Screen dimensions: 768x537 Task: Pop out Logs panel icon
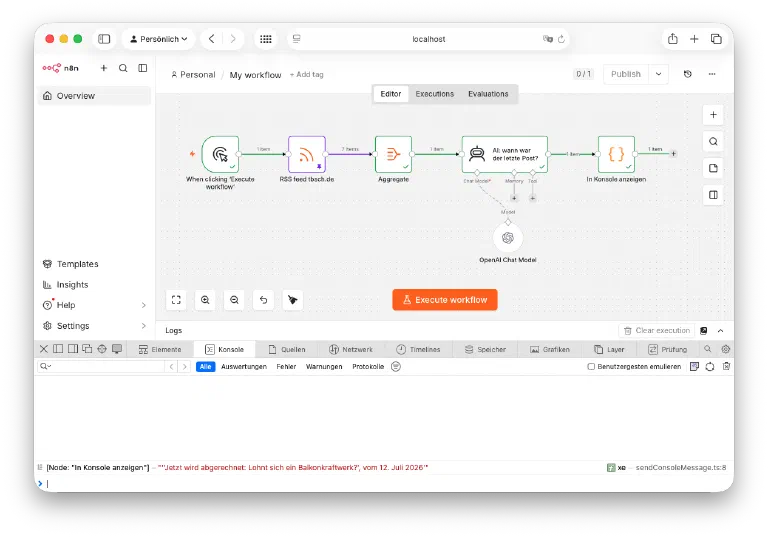pos(703,331)
